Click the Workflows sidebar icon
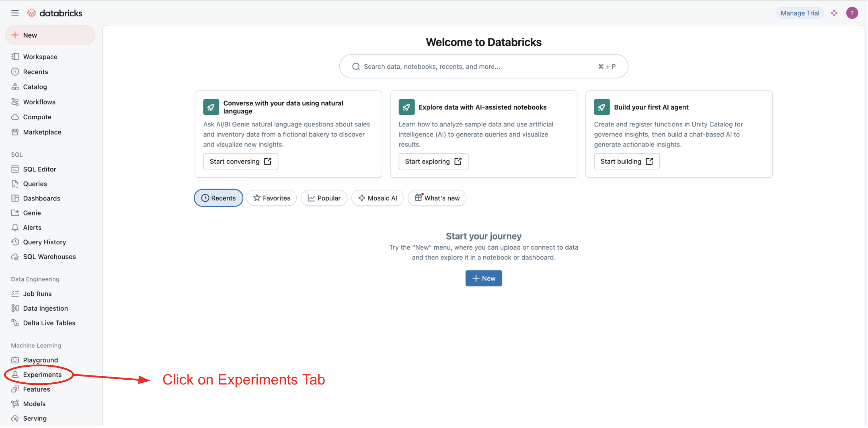This screenshot has width=868, height=428. point(15,102)
